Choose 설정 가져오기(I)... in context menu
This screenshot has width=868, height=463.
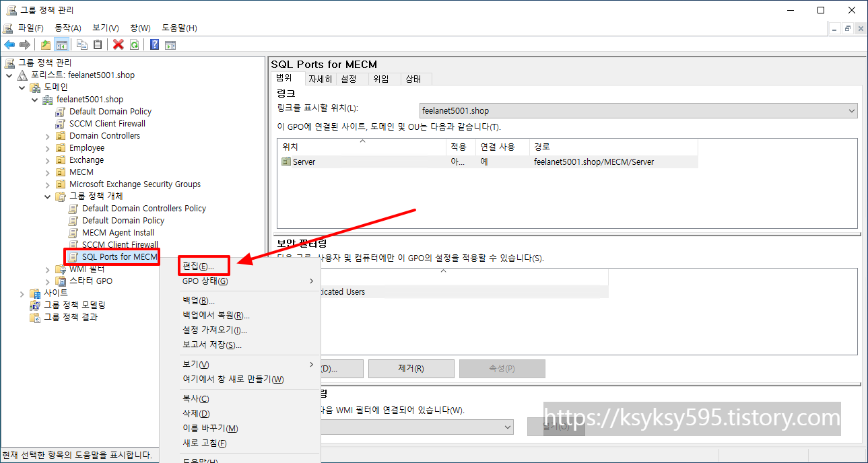240,330
